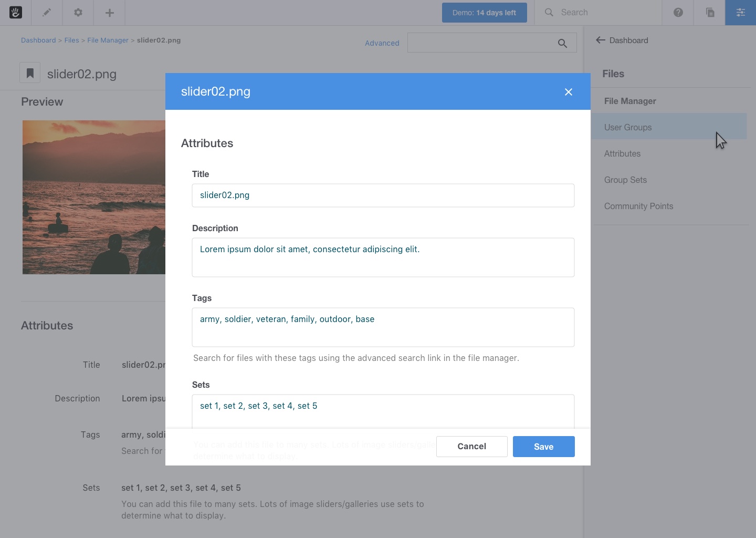Open the settings gear icon
The height and width of the screenshot is (538, 756).
click(x=78, y=12)
